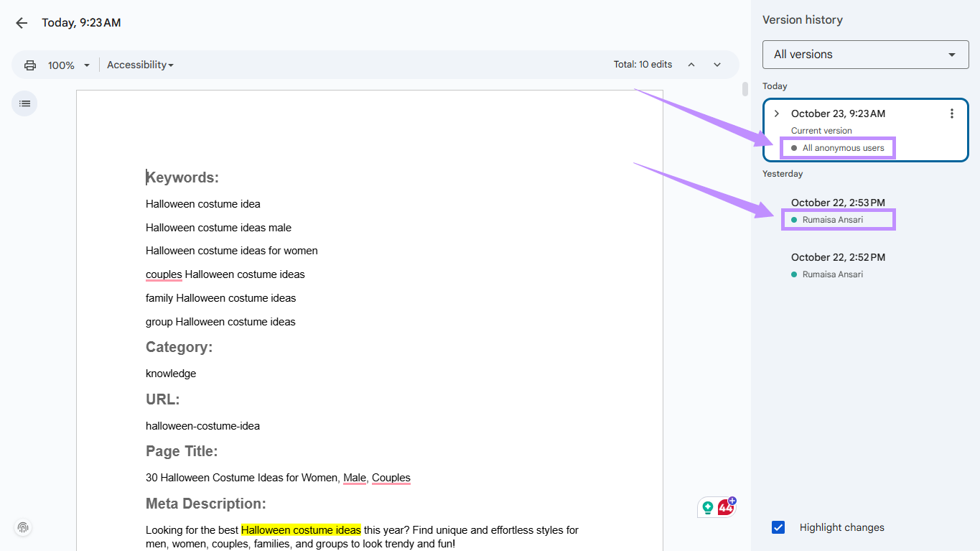This screenshot has height=551, width=980.
Task: Click the next edit down arrow
Action: click(x=717, y=64)
